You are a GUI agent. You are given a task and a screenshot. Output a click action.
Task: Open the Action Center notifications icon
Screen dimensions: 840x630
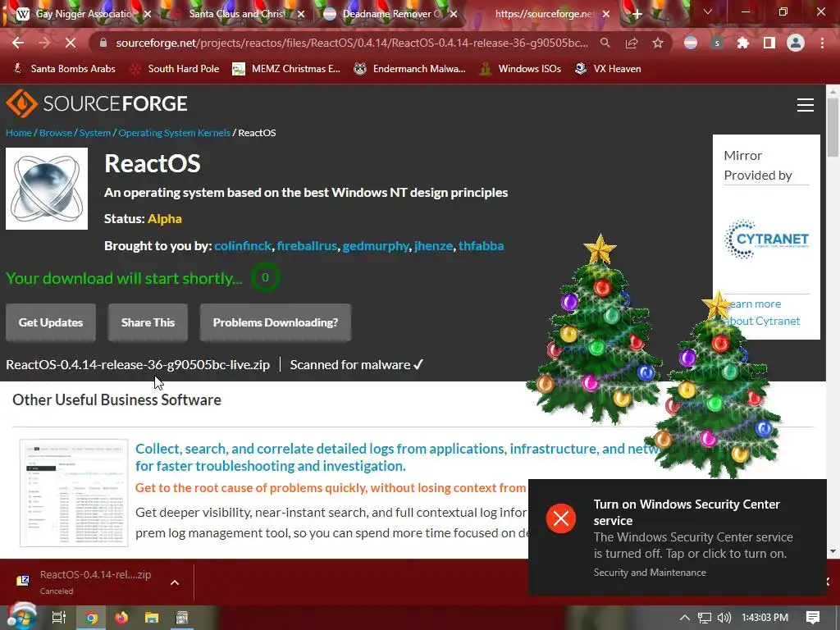click(813, 618)
